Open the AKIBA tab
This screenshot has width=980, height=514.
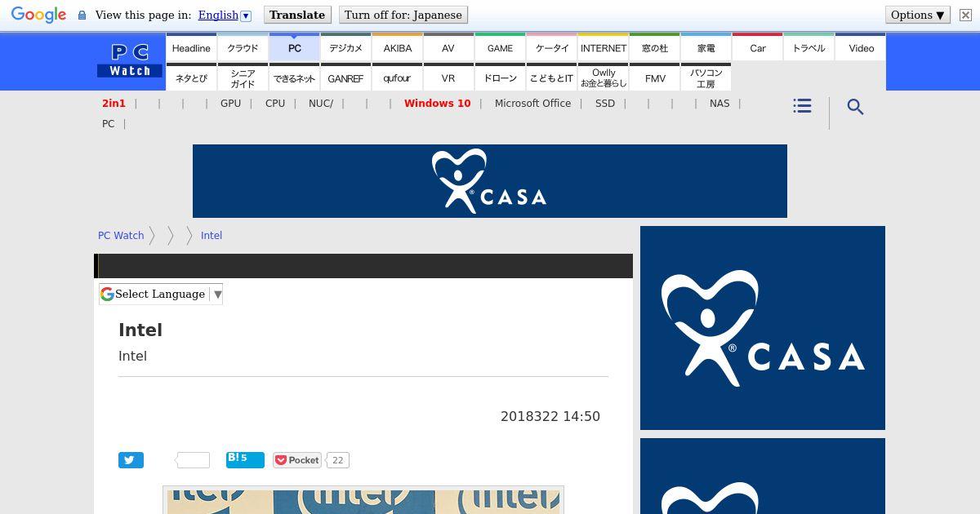(397, 48)
